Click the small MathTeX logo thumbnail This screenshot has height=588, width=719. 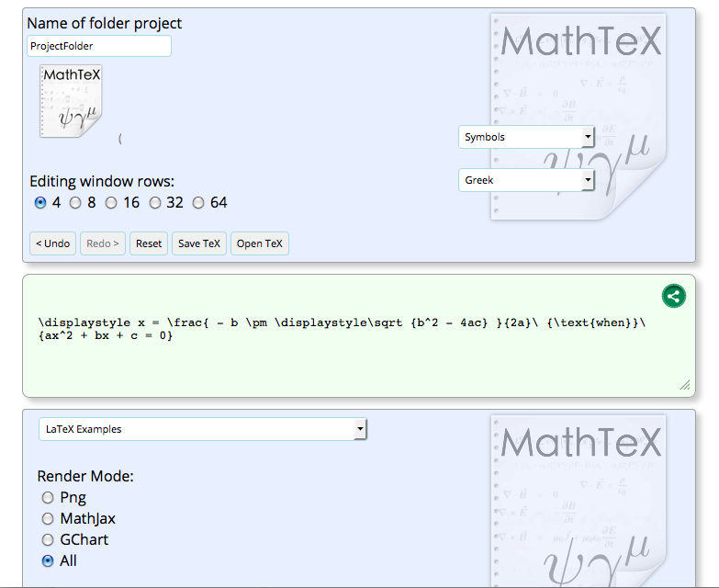click(x=71, y=101)
